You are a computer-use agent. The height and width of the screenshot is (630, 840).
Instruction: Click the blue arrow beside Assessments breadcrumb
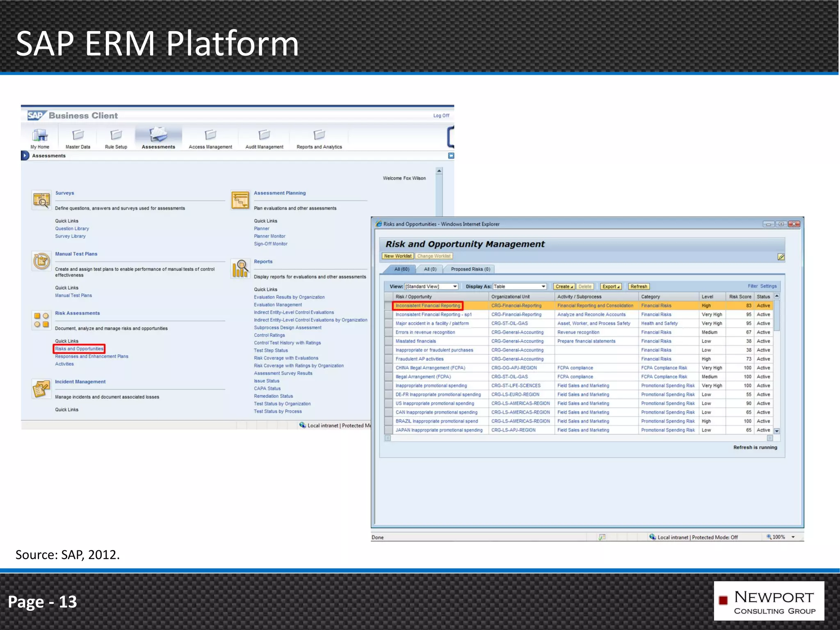(25, 156)
